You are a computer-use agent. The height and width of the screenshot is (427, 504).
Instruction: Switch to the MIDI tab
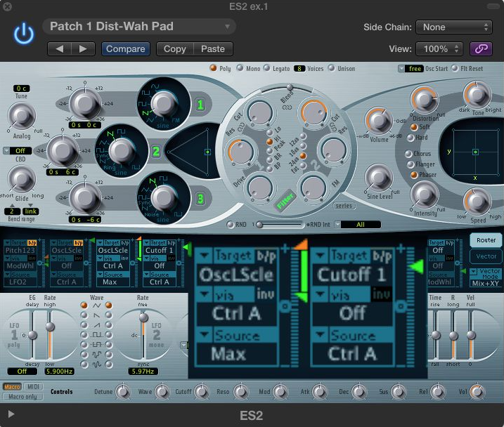33,387
